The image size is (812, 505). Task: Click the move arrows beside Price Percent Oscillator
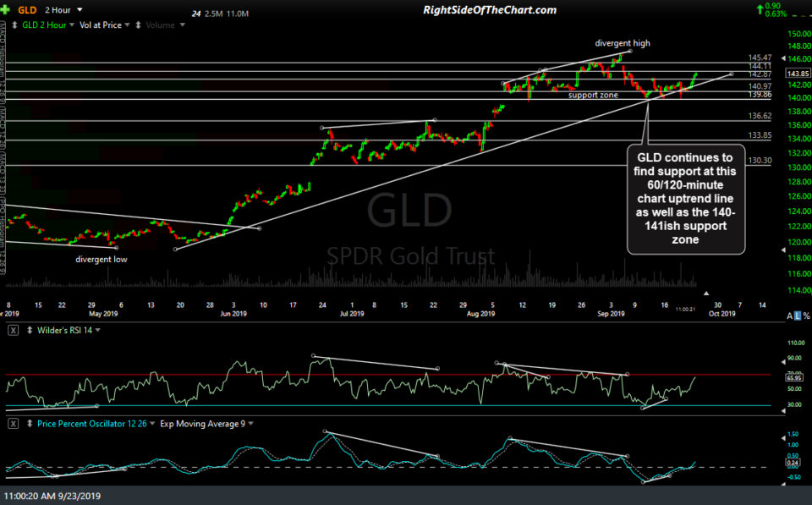(x=29, y=424)
